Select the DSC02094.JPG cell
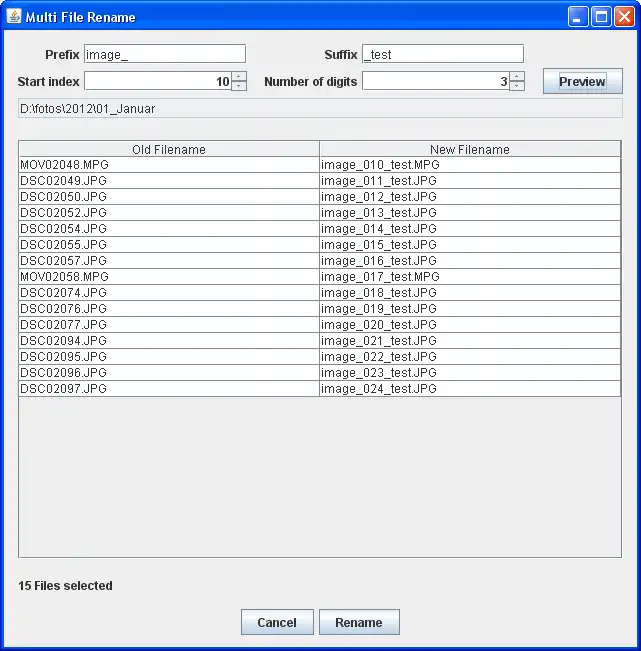Viewport: 641px width, 651px height. (169, 340)
